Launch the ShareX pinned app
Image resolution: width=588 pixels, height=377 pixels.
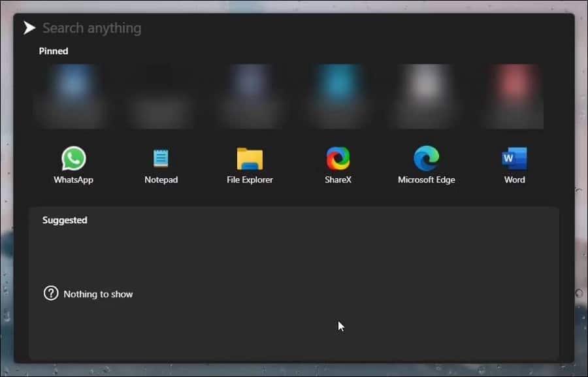[338, 165]
